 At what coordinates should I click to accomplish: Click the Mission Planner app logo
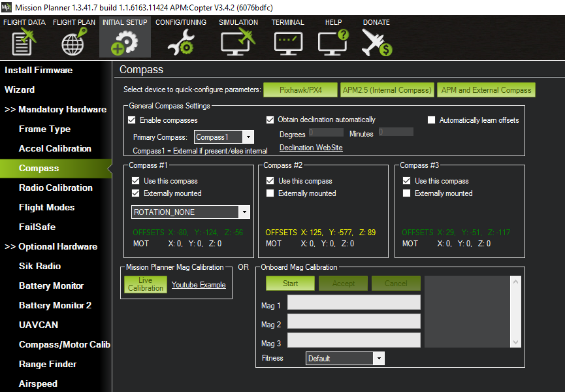[x=7, y=7]
